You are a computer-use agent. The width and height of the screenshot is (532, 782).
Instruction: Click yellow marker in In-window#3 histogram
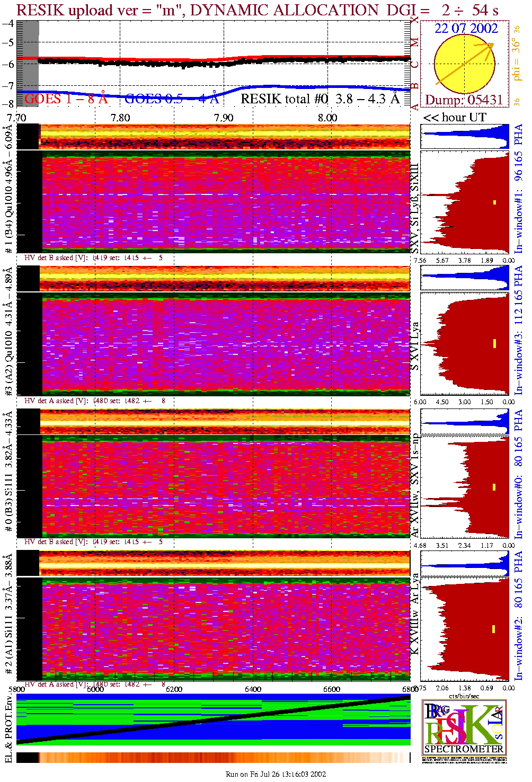(x=494, y=343)
